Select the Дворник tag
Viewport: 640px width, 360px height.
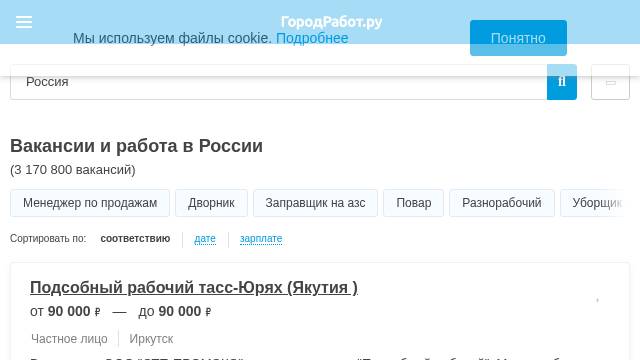(211, 203)
